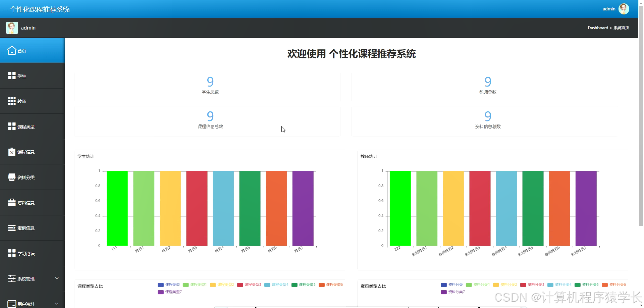Toggle the 资料分类4 legend item

pos(559,285)
